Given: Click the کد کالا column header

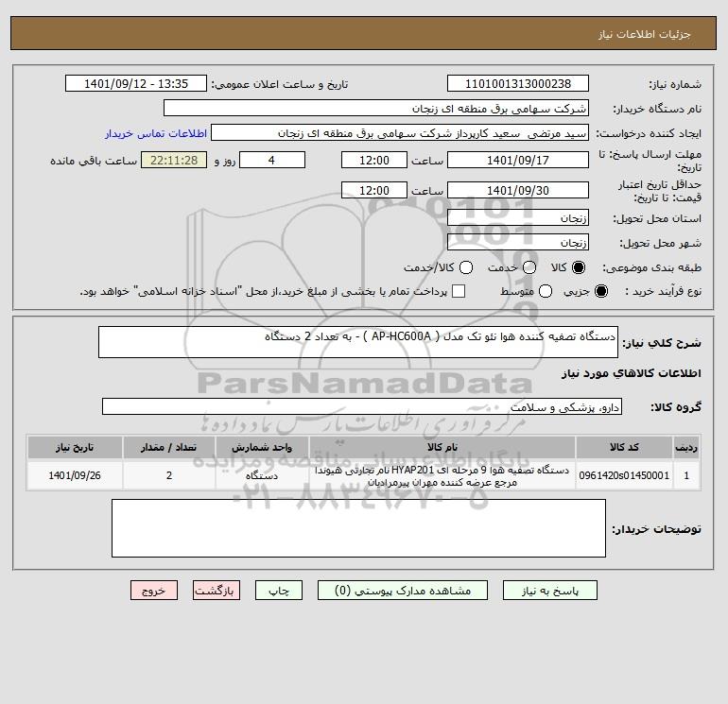Looking at the screenshot, I should pyautogui.click(x=624, y=447).
